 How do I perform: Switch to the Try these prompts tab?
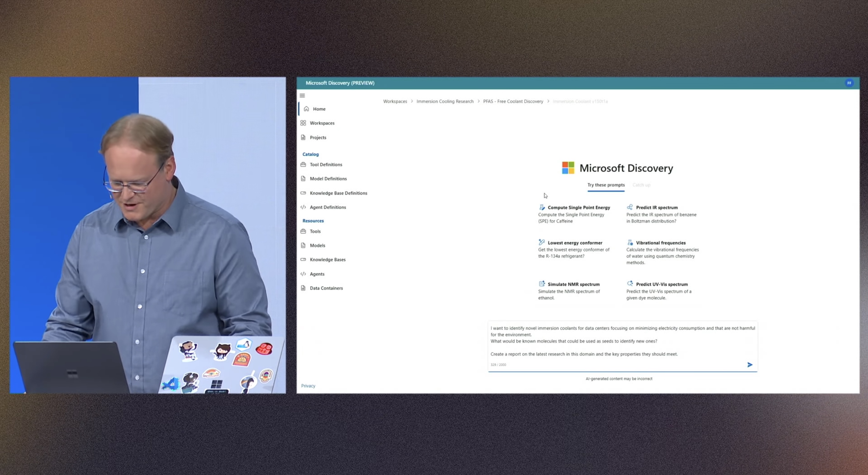[x=606, y=185]
